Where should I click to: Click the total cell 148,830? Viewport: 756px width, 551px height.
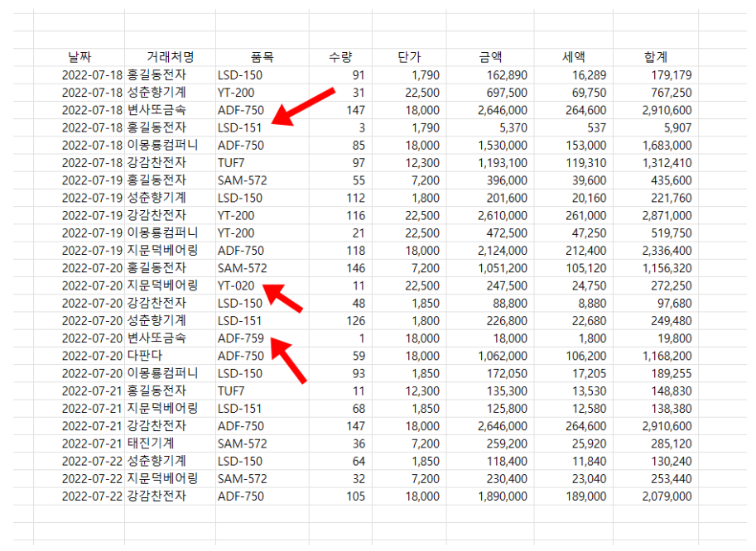656,391
